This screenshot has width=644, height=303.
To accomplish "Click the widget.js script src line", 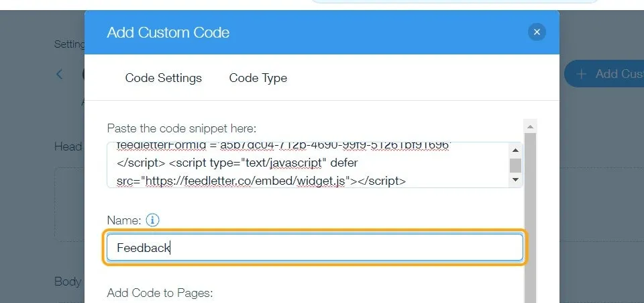I will point(262,181).
